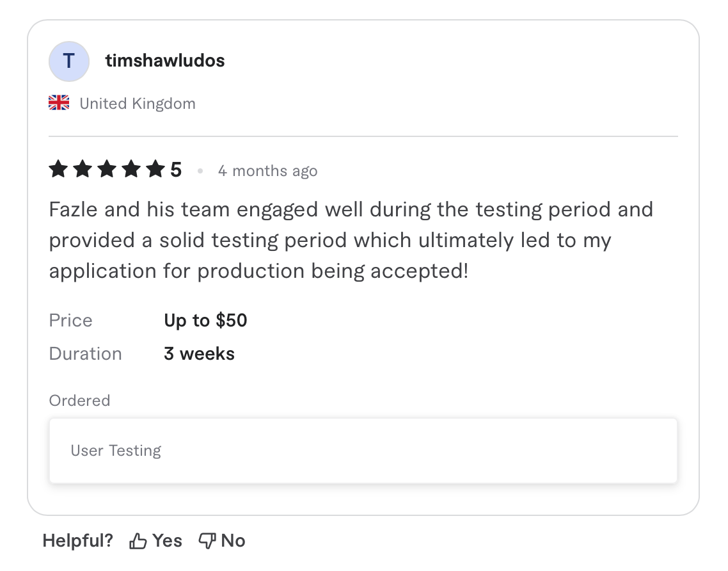
Task: Click the United Kingdom flag icon
Action: (58, 102)
